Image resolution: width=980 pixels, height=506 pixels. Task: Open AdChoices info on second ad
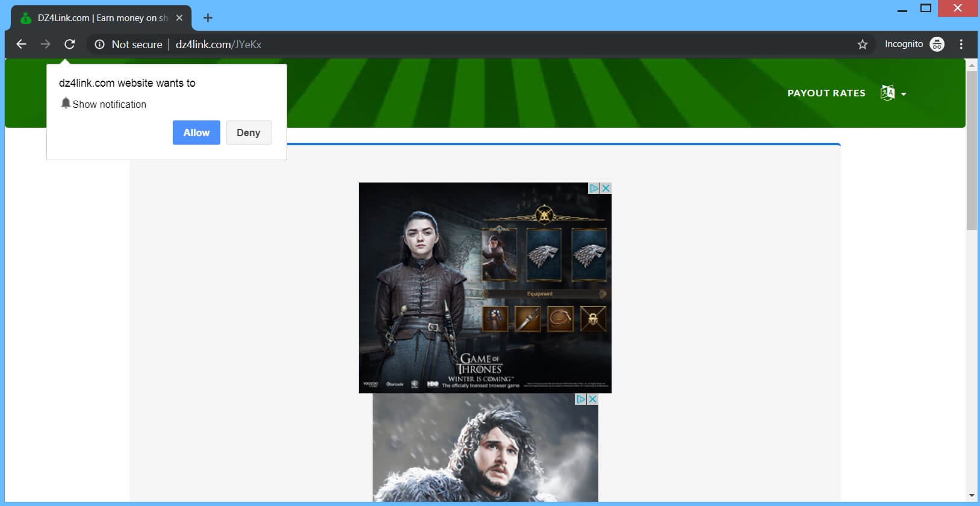tap(581, 399)
